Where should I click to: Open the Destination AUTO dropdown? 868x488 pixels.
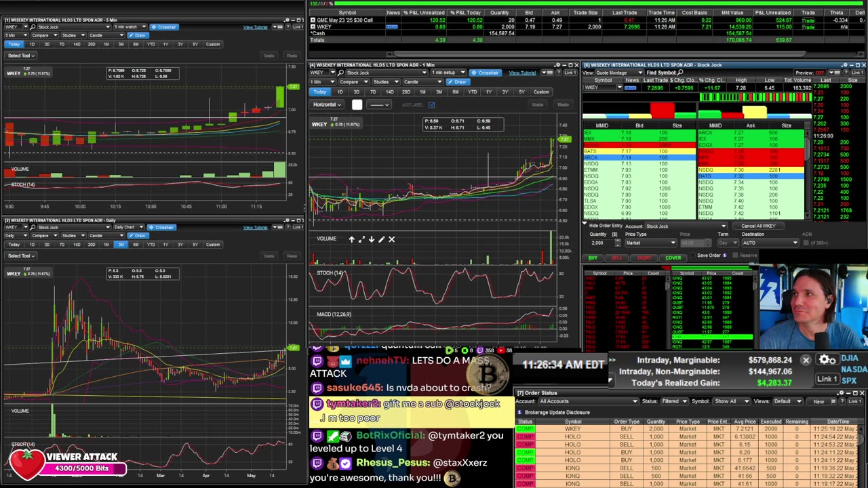point(770,243)
